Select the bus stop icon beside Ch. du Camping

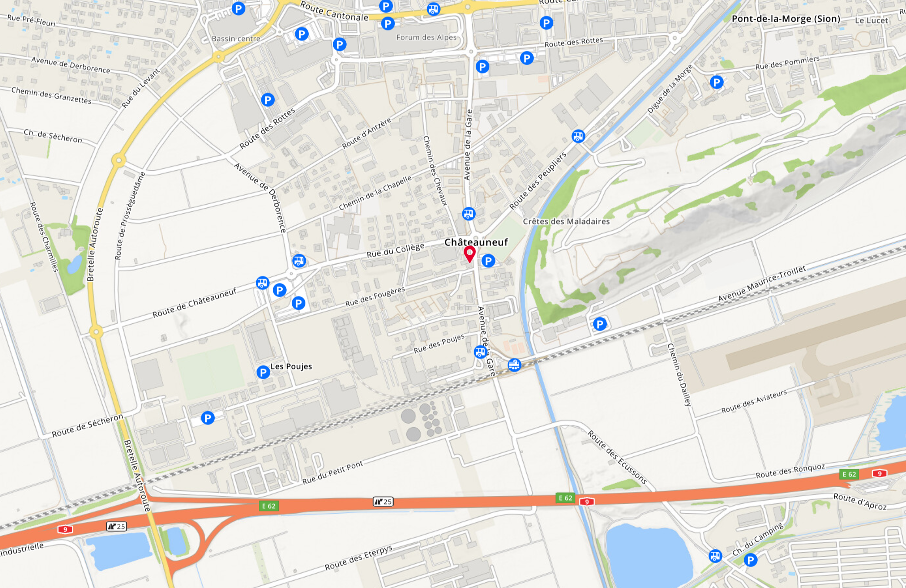pyautogui.click(x=715, y=556)
